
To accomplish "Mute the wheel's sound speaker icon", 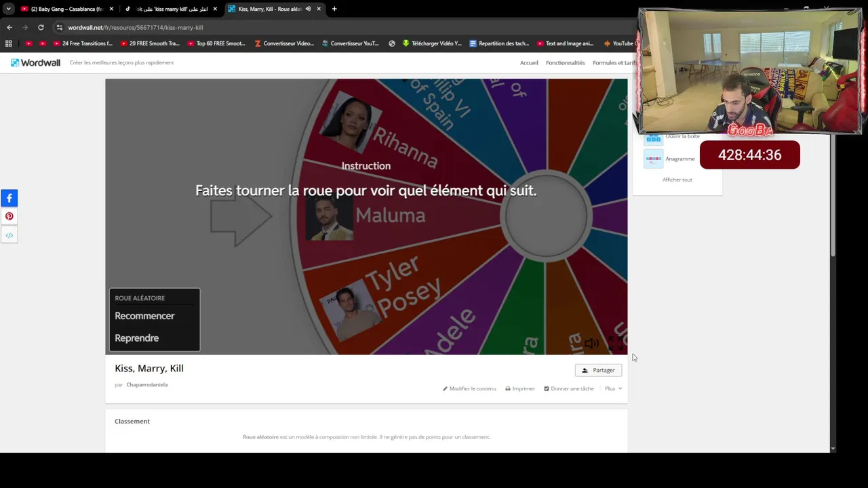I will click(x=591, y=344).
